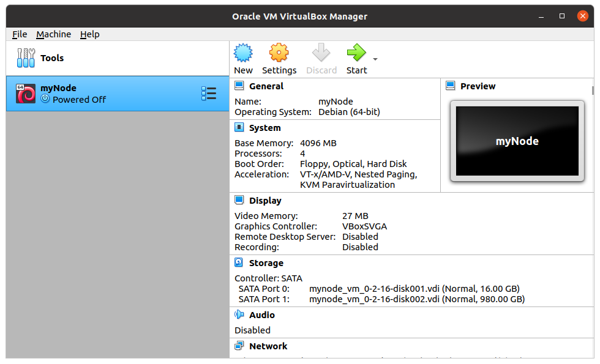Click the Audio section speaker icon

tap(239, 314)
